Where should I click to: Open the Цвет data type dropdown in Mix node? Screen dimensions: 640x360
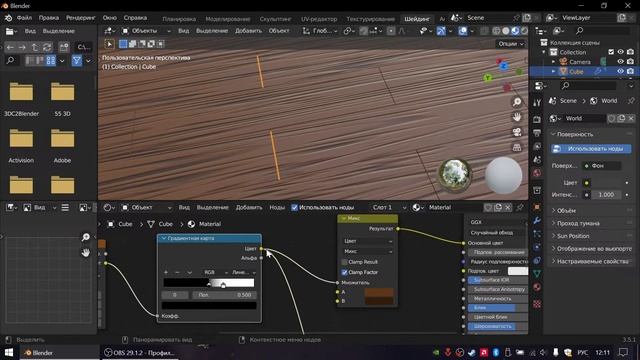coord(368,241)
